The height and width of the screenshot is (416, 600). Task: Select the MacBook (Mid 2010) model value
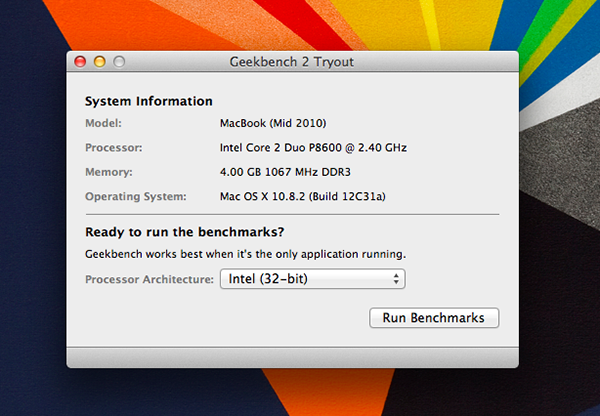[273, 123]
